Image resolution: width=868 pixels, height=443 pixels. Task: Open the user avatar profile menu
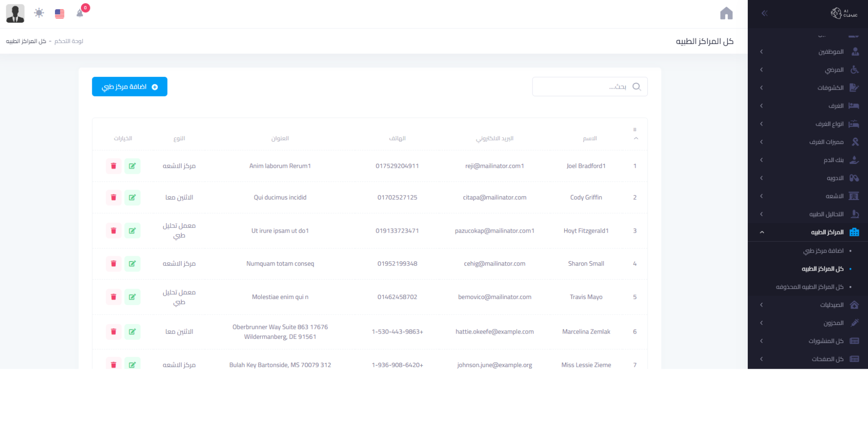click(15, 14)
